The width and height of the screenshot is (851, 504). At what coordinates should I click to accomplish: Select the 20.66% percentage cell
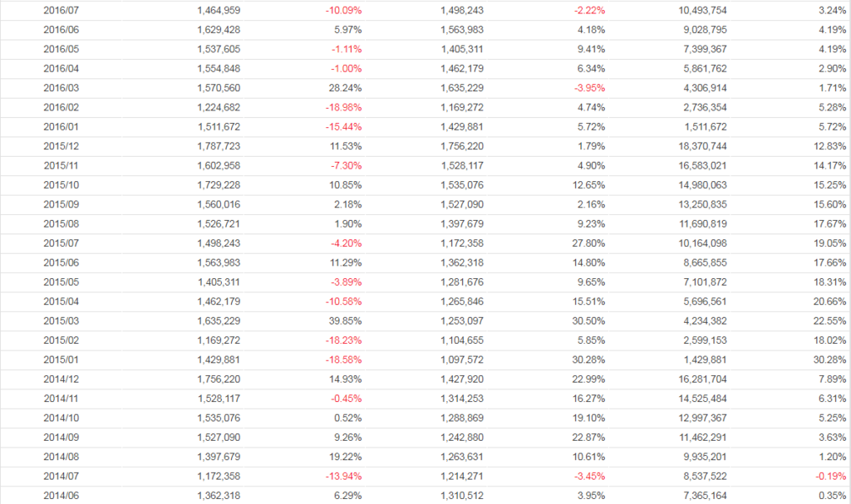(832, 301)
